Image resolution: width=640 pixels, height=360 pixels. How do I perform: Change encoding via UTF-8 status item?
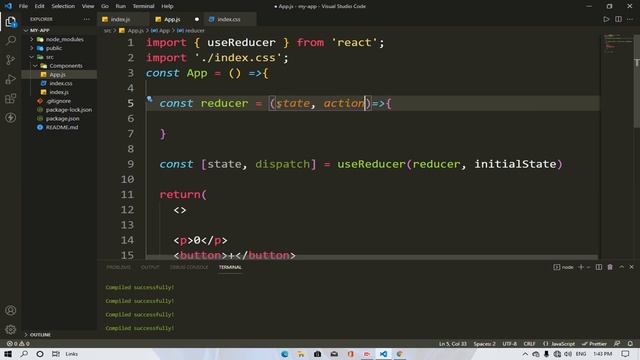[x=509, y=344]
